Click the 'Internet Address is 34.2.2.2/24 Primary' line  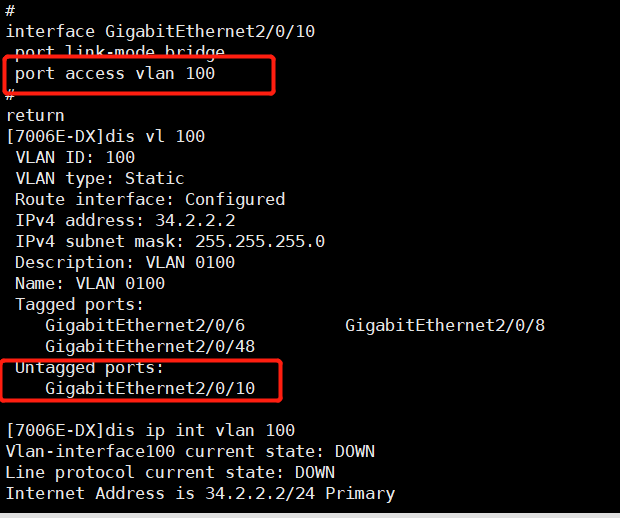pos(200,493)
